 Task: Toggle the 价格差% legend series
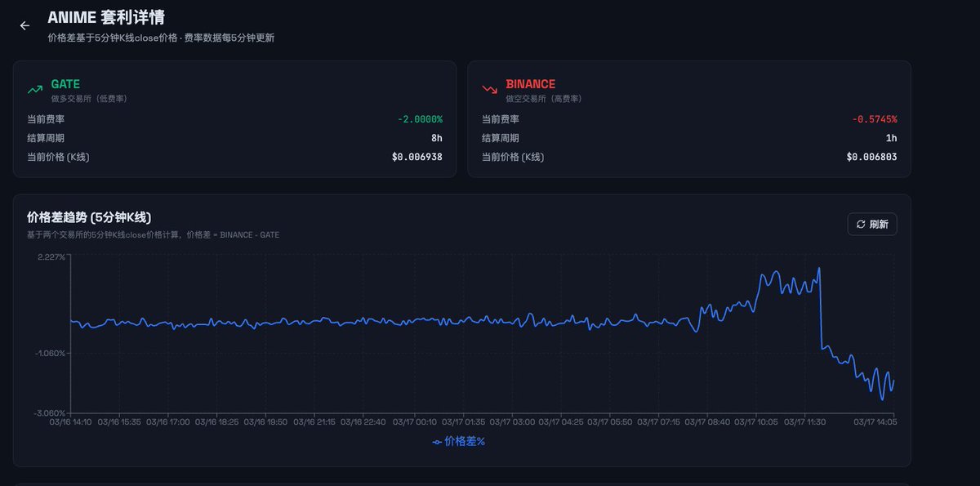[459, 441]
